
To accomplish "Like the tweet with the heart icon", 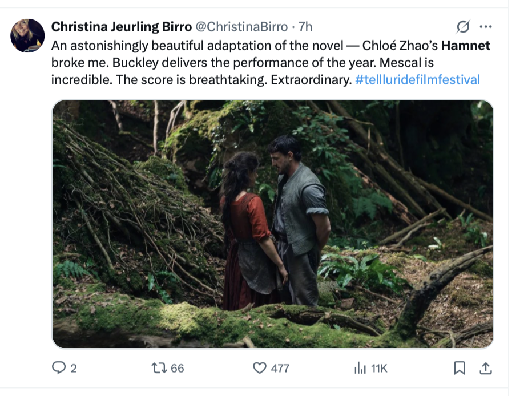I will [x=260, y=368].
